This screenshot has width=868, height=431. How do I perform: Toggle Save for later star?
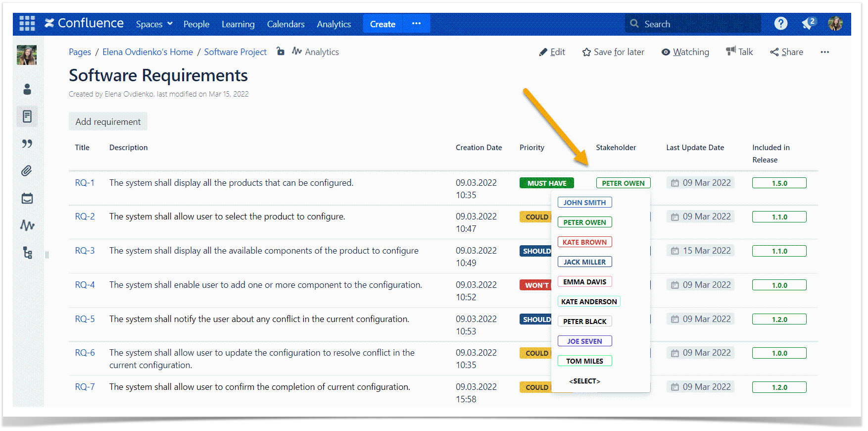pyautogui.click(x=613, y=52)
